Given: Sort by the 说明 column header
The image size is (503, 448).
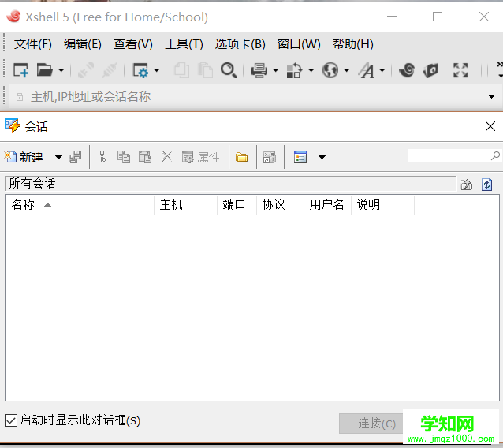Looking at the screenshot, I should tap(383, 204).
